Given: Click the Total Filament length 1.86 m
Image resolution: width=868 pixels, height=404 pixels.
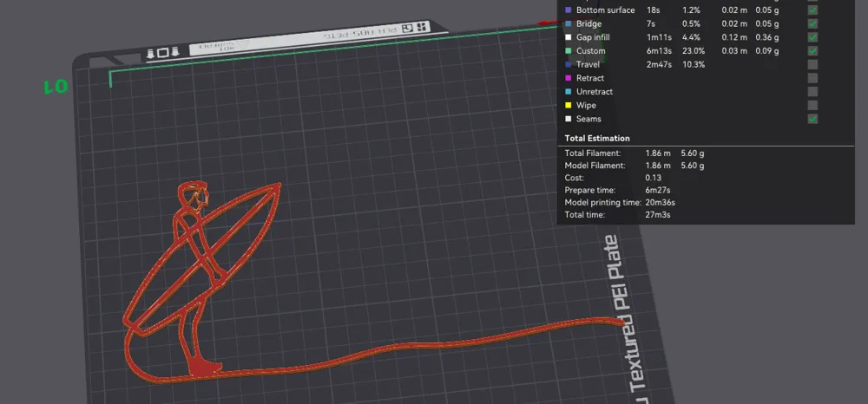Looking at the screenshot, I should tap(658, 153).
